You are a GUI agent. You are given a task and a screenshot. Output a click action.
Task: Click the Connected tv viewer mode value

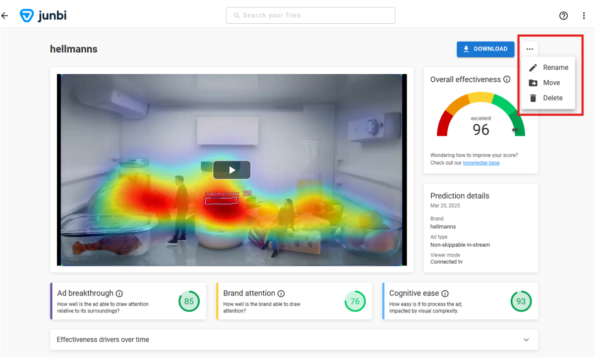(446, 261)
